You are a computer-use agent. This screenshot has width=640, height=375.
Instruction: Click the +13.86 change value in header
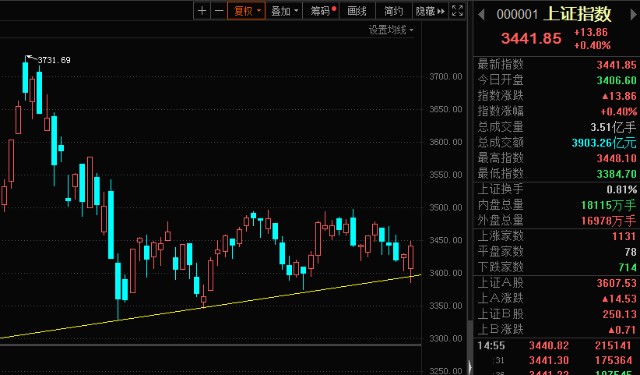591,32
